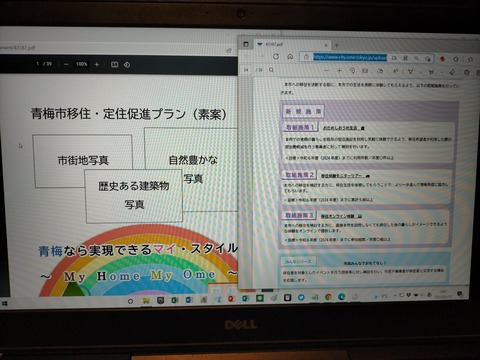Image resolution: width=480 pixels, height=360 pixels.
Task: Show hidden system tray icons chevron
Action: coord(395,295)
